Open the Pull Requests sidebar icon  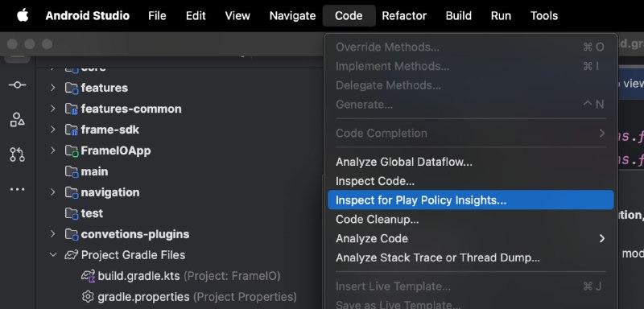[17, 154]
